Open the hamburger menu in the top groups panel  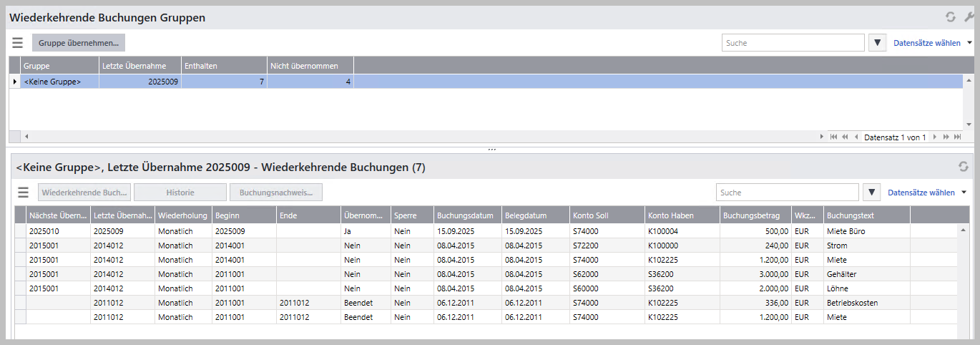tap(17, 43)
